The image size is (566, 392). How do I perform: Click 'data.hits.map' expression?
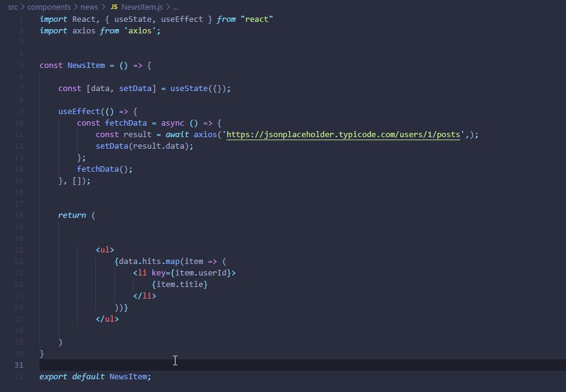pos(149,262)
